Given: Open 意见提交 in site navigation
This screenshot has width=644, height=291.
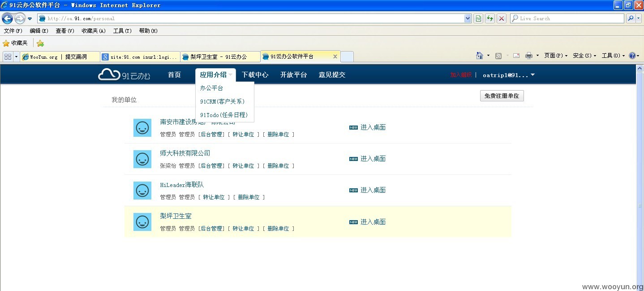Looking at the screenshot, I should point(332,75).
